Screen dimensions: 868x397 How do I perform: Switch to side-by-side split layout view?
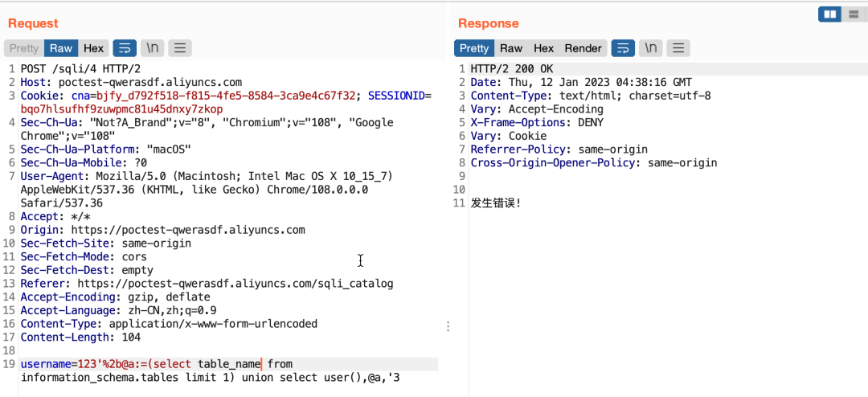tap(829, 14)
